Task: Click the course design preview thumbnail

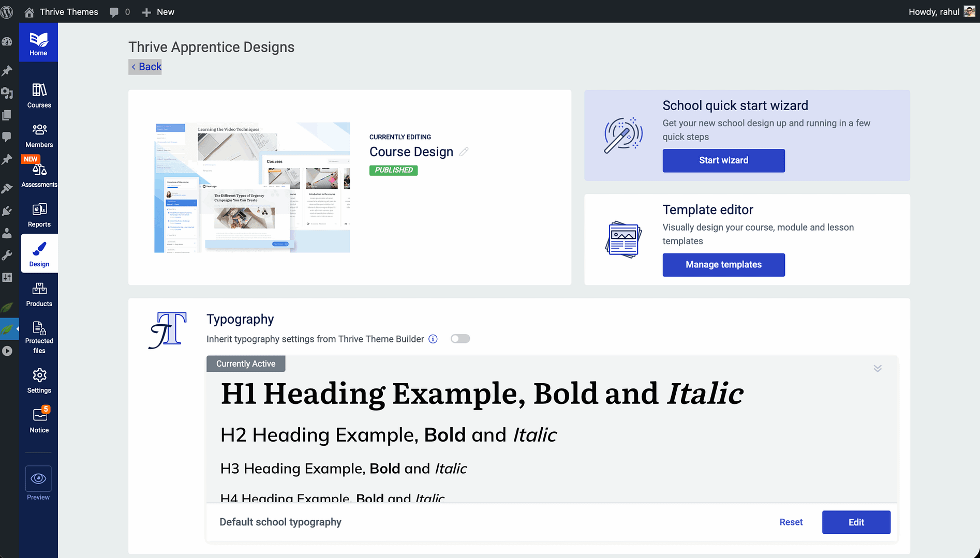Action: 252,187
